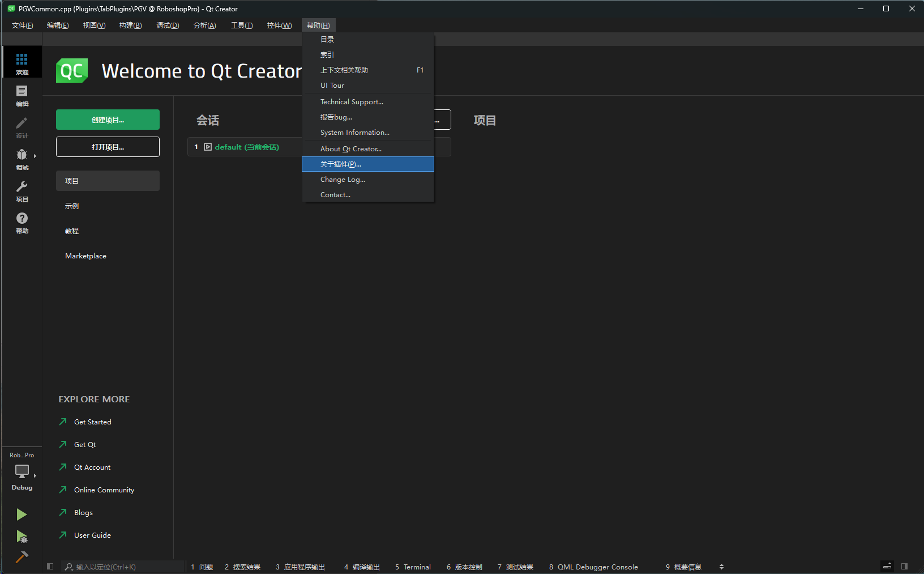
Task: Choose Technical Support... menu entry
Action: click(368, 101)
